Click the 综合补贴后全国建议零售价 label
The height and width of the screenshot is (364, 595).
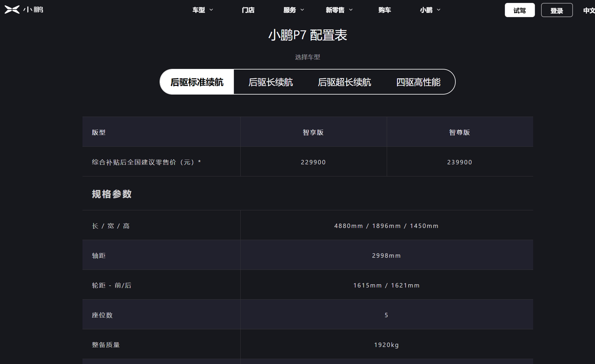(146, 162)
